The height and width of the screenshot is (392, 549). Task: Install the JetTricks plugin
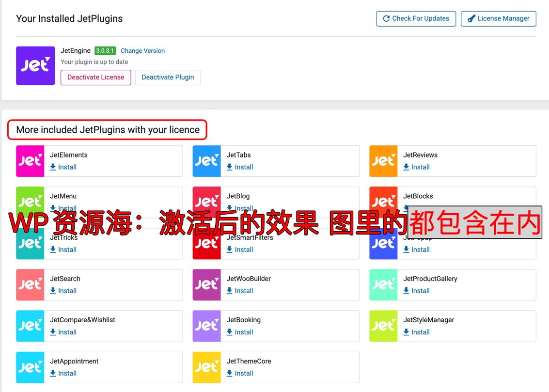coord(63,250)
